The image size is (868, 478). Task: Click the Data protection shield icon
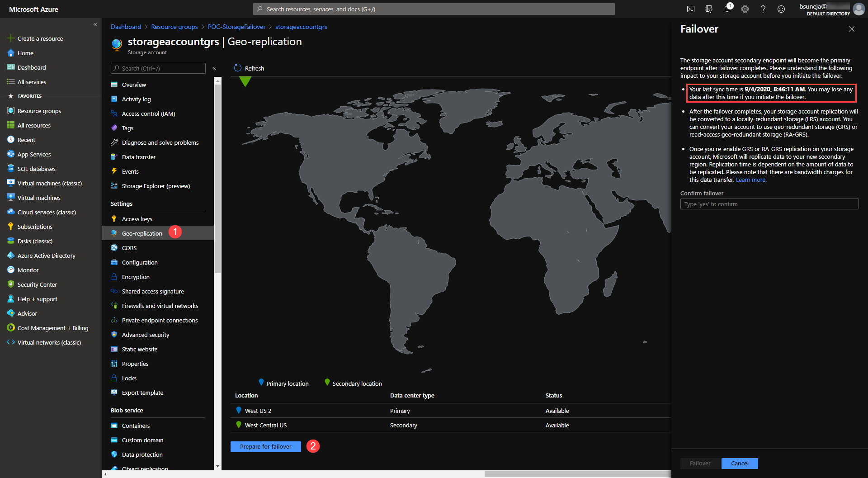pos(114,454)
